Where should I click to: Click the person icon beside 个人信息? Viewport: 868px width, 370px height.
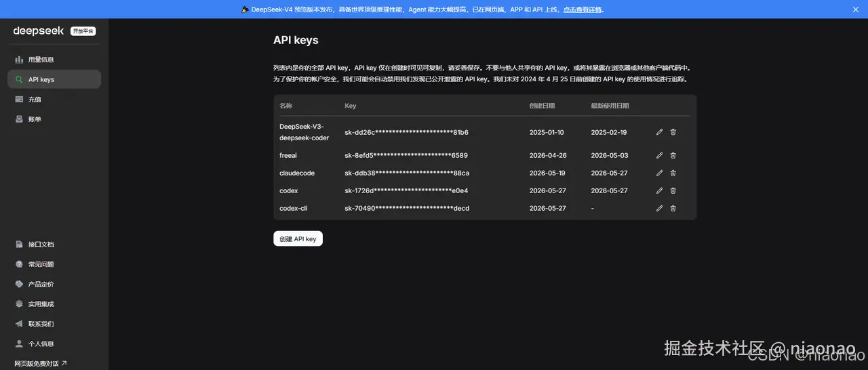pyautogui.click(x=20, y=344)
